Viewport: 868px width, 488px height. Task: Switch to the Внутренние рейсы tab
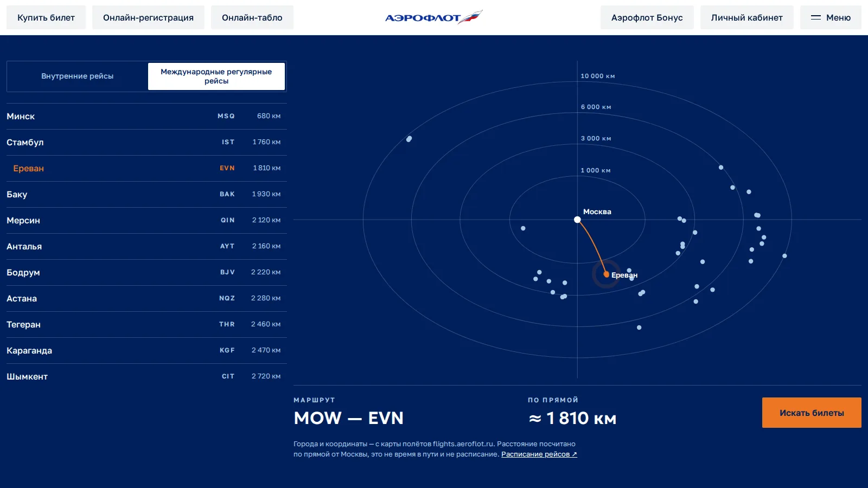78,76
